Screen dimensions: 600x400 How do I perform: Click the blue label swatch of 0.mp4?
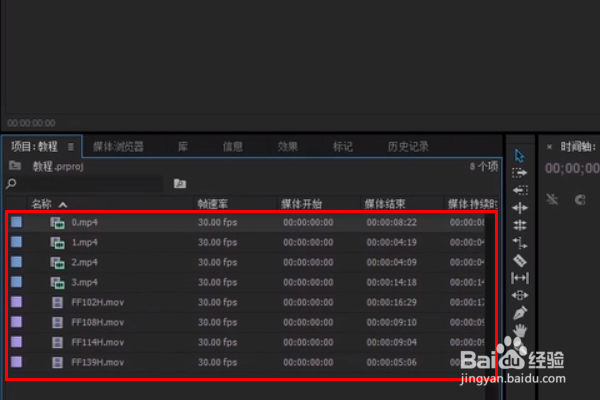(16, 222)
